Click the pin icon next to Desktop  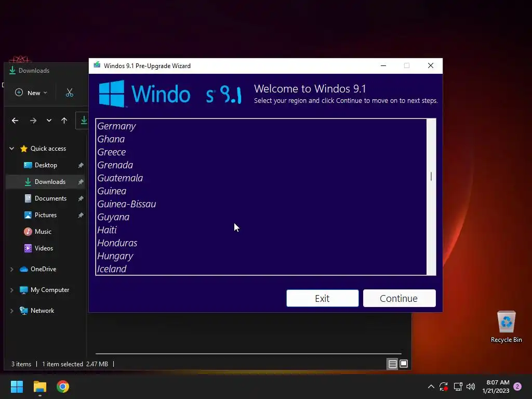coord(81,165)
